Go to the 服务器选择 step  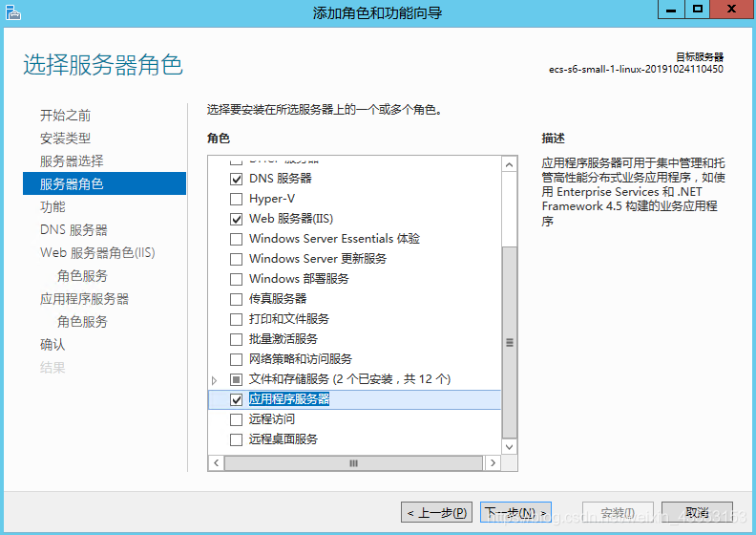pyautogui.click(x=72, y=161)
